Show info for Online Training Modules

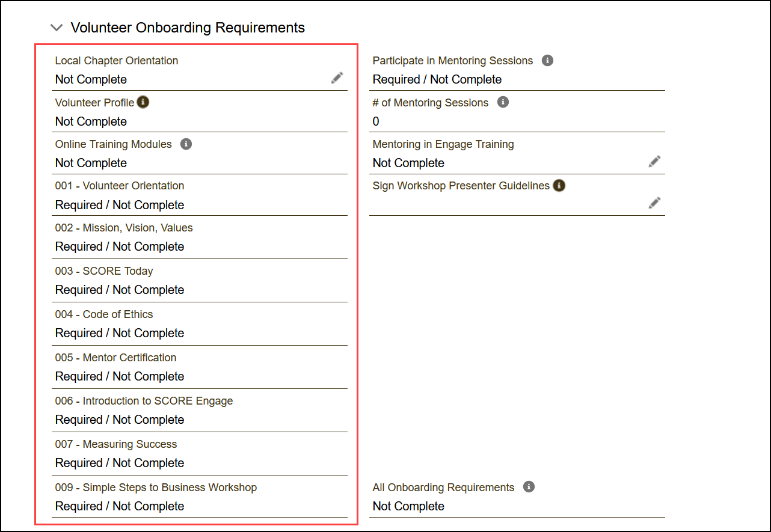186,144
